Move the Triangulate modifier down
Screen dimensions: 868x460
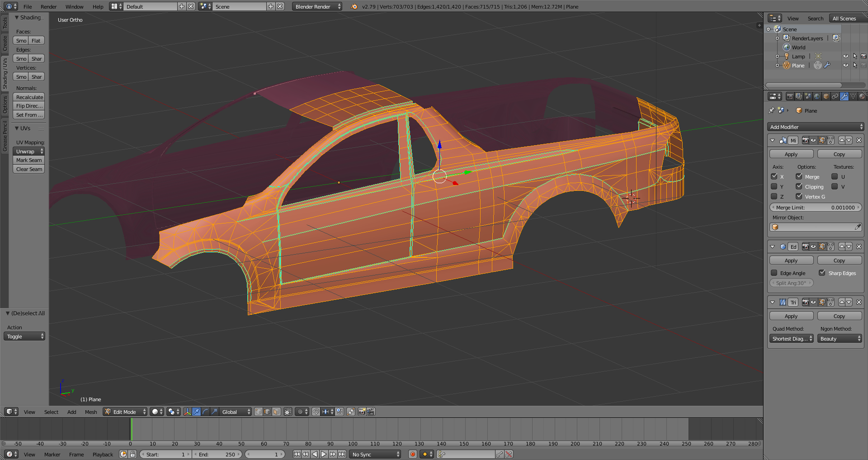pyautogui.click(x=849, y=302)
